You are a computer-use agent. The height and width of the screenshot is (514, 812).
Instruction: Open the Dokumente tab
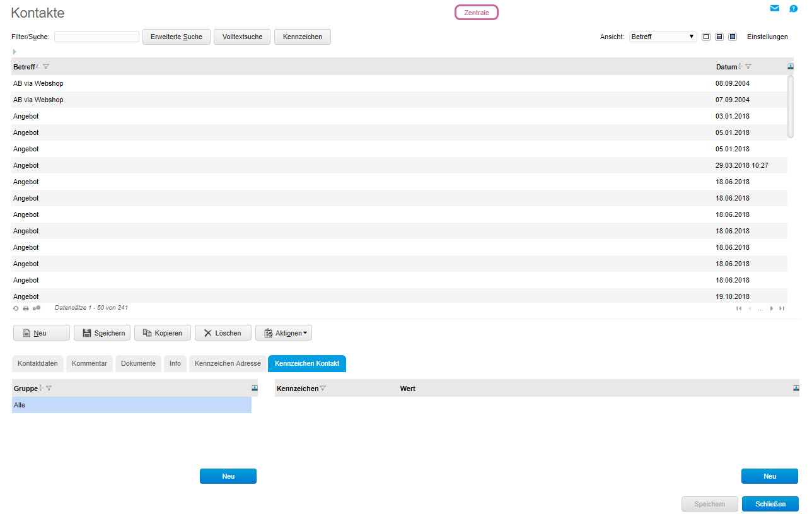(x=138, y=363)
